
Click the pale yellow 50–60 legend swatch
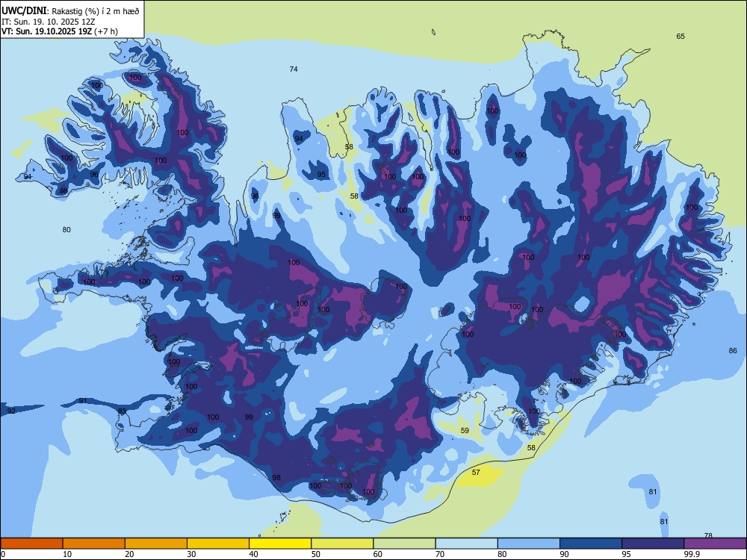pos(342,544)
